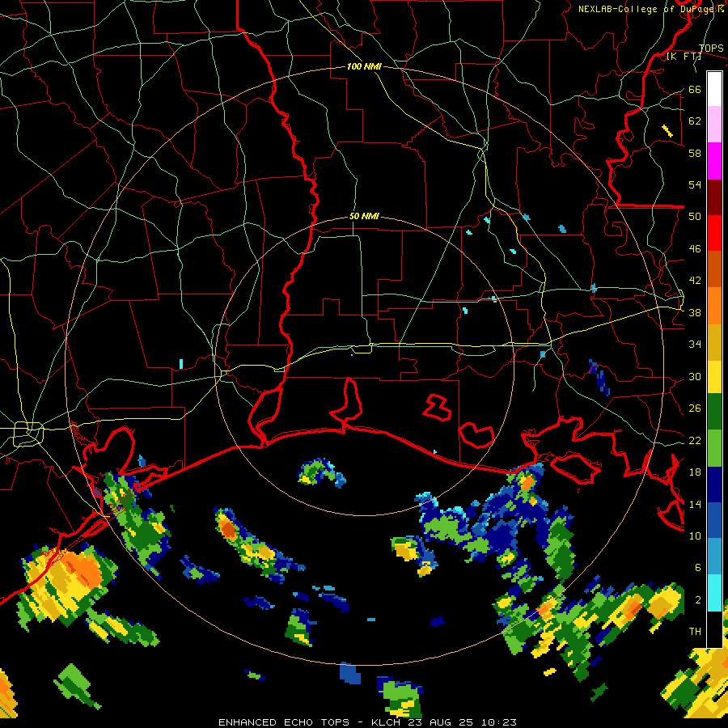The width and height of the screenshot is (728, 728).
Task: Click the "34" scale label
Action: pos(695,345)
